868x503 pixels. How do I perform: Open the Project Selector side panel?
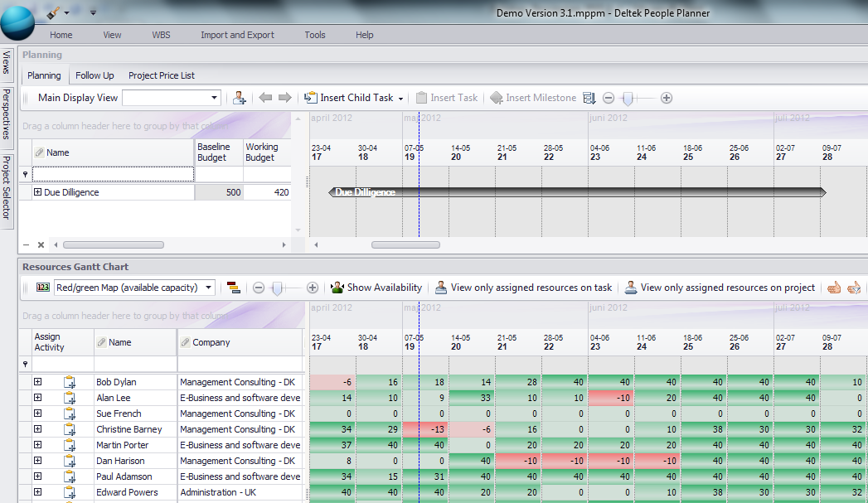pyautogui.click(x=7, y=189)
